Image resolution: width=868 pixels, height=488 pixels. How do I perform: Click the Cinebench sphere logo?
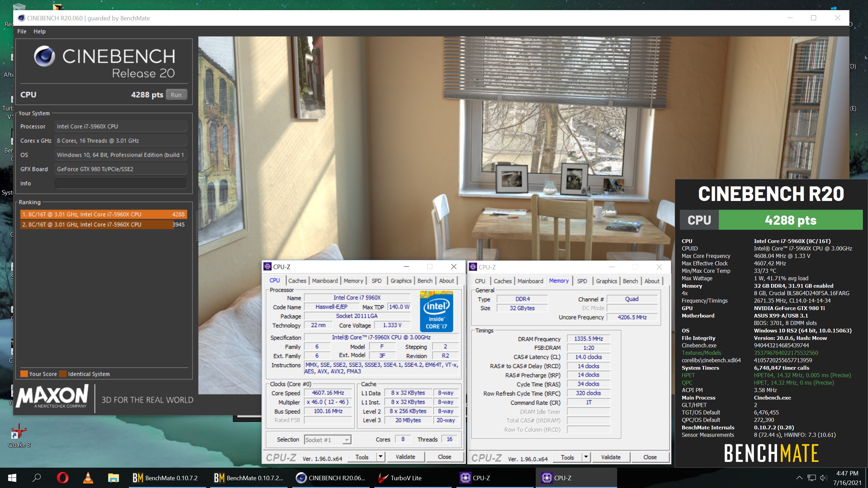44,56
